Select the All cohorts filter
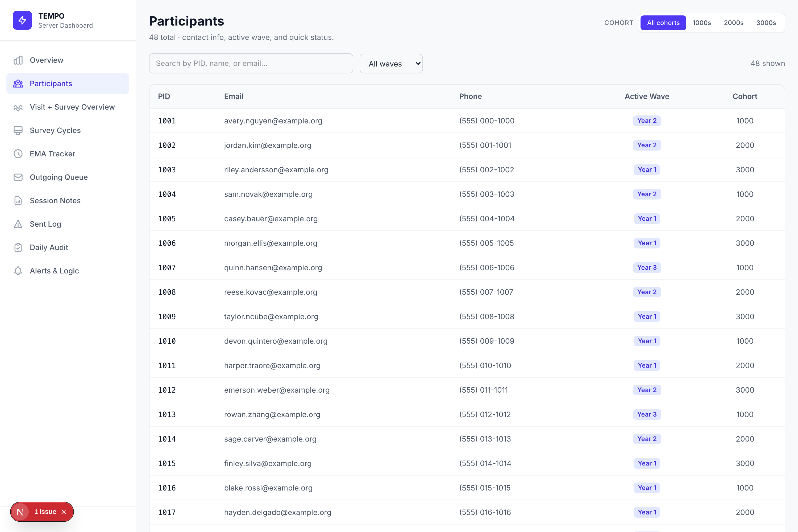This screenshot has height=532, width=798. [x=663, y=23]
